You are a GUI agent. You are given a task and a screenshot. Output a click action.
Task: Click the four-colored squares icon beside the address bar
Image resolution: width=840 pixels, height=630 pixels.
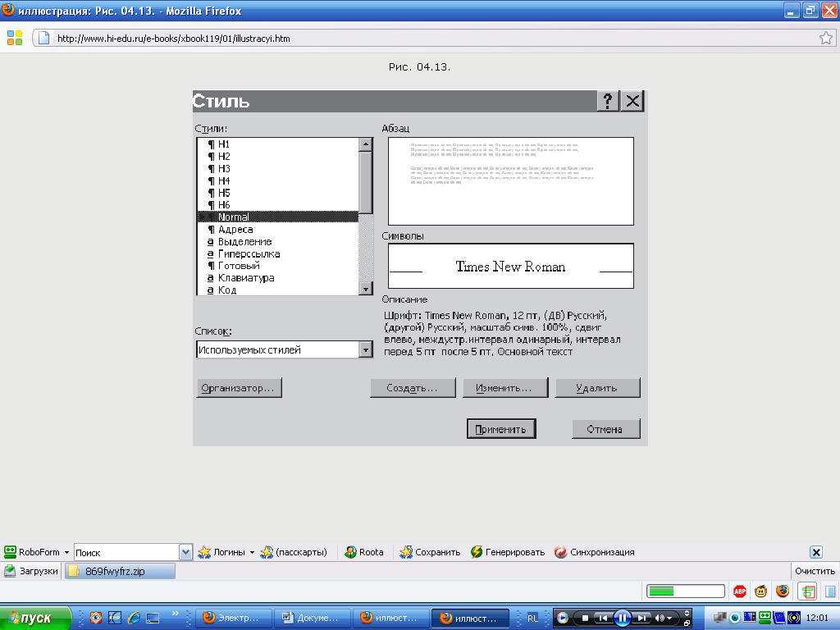point(15,38)
